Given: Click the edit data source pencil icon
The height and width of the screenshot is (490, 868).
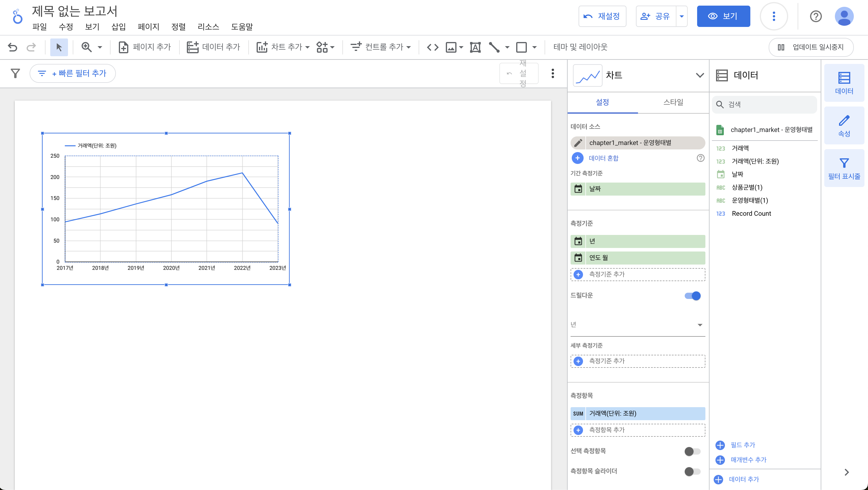Looking at the screenshot, I should click(x=578, y=143).
